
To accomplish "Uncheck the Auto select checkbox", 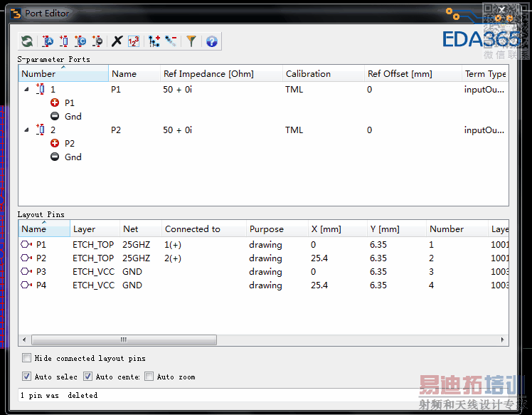I will point(26,377).
